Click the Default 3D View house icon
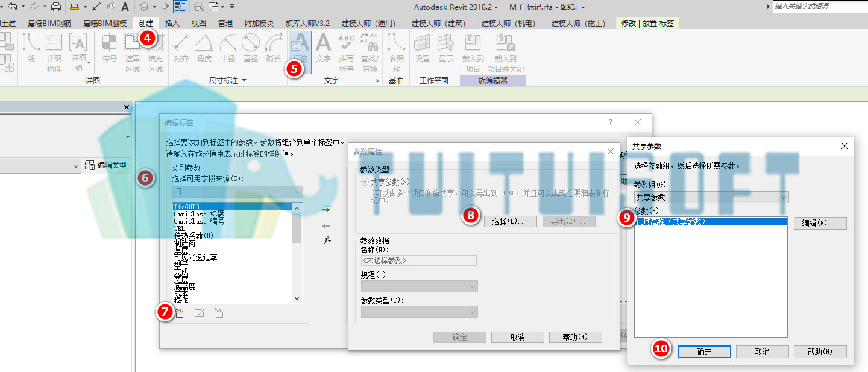The image size is (868, 372). (x=143, y=7)
